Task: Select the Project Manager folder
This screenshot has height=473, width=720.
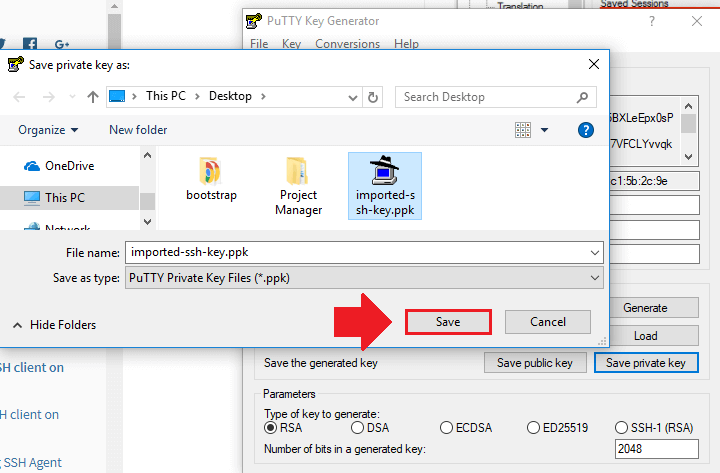Action: (298, 186)
